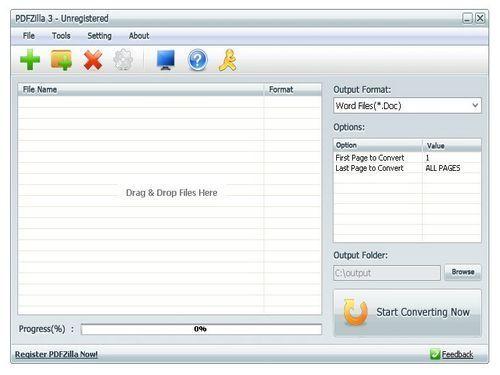Minimize the PDFZilla window
The height and width of the screenshot is (375, 500).
[467, 18]
